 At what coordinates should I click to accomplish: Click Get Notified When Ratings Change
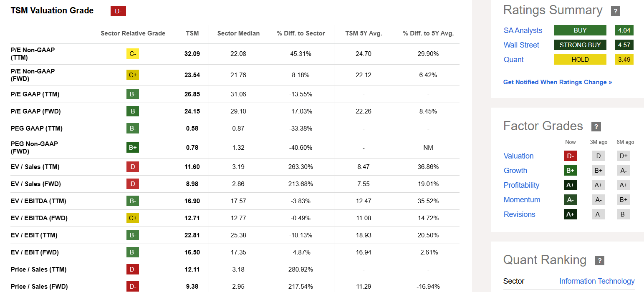click(x=558, y=82)
